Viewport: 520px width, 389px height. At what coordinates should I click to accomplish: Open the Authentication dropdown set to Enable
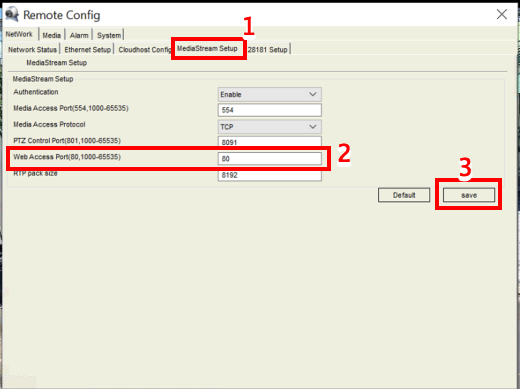click(270, 94)
